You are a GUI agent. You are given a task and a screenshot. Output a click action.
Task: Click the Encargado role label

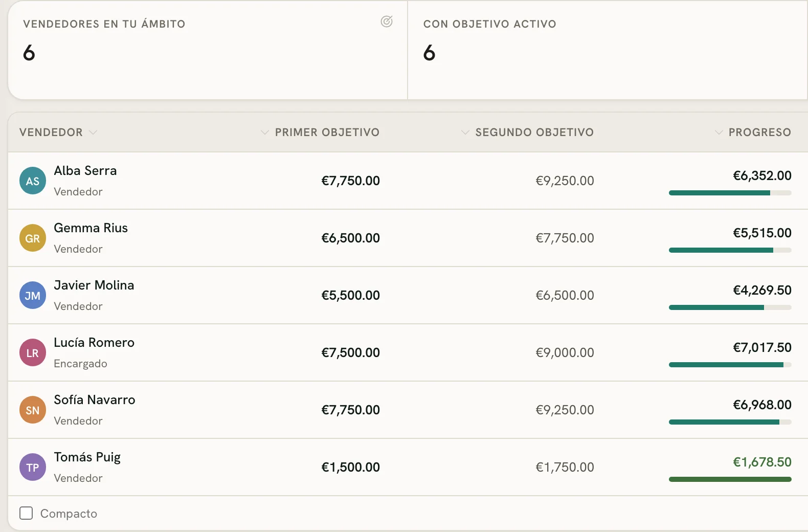coord(81,364)
